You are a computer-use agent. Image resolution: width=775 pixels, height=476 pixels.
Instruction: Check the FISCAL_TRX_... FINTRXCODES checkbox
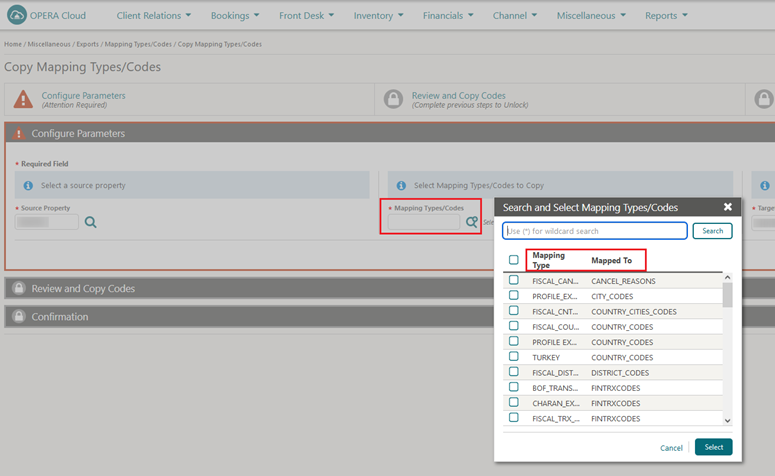514,417
